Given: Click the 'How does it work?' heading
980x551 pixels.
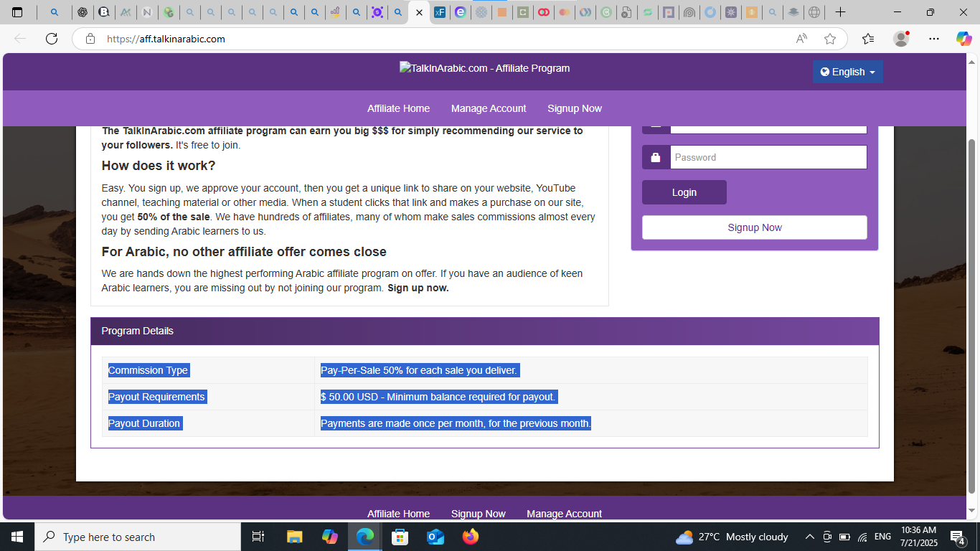Looking at the screenshot, I should point(159,166).
